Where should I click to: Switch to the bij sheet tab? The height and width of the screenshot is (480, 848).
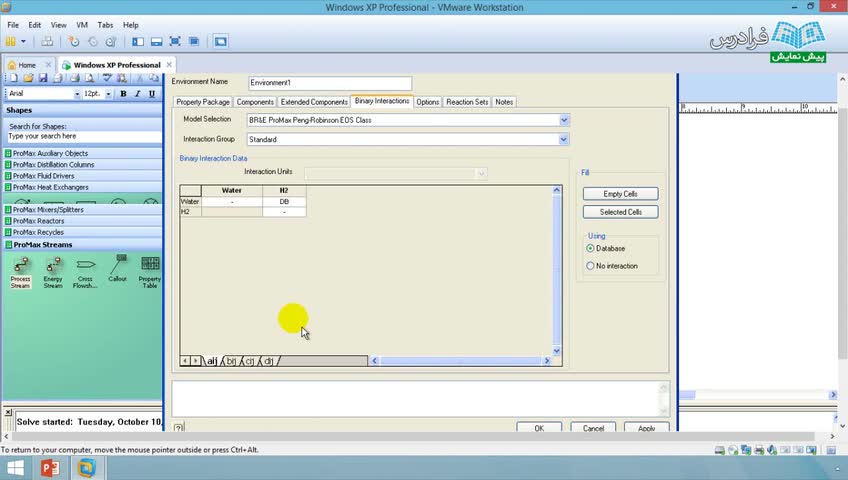(x=231, y=361)
